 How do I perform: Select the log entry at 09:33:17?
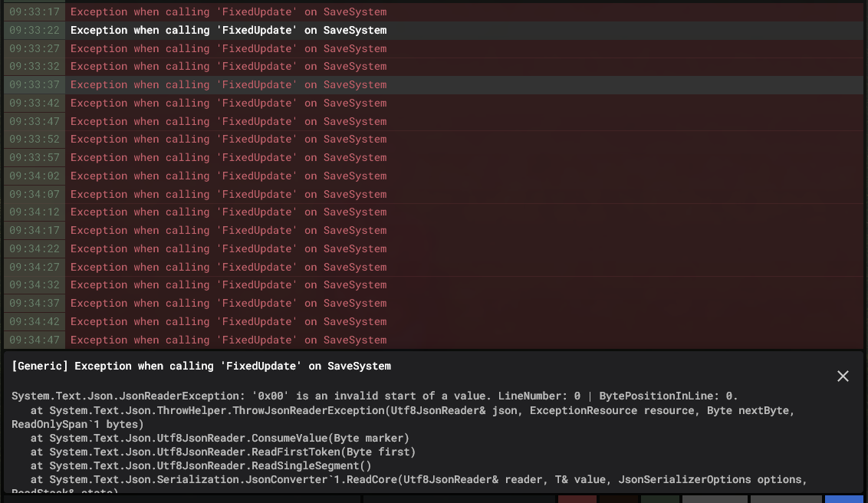click(x=229, y=12)
